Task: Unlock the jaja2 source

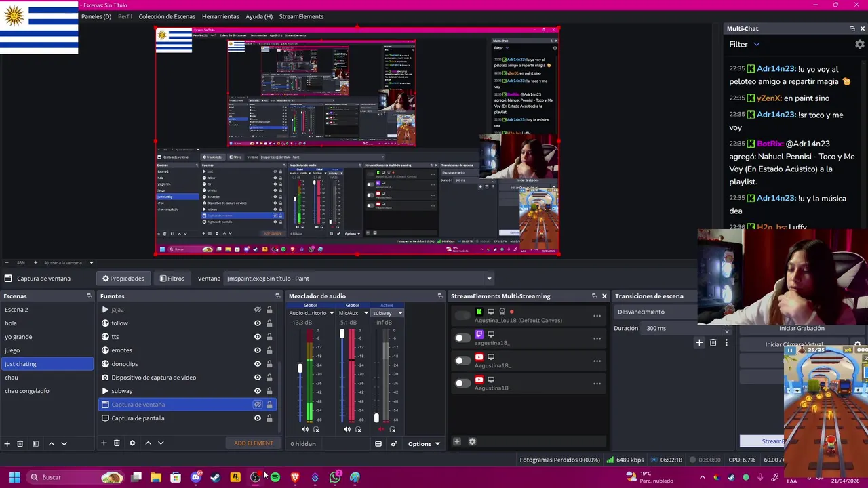Action: (269, 310)
